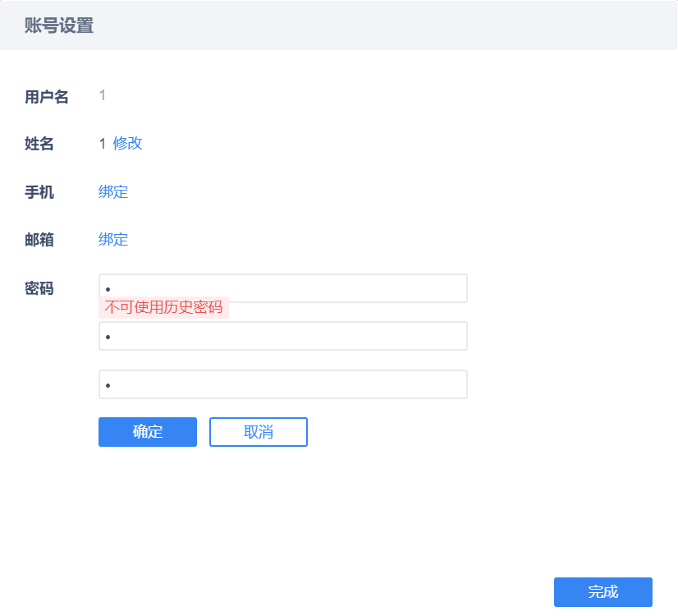Click the username value in 用户名 row
The height and width of the screenshot is (616, 678).
tap(103, 96)
